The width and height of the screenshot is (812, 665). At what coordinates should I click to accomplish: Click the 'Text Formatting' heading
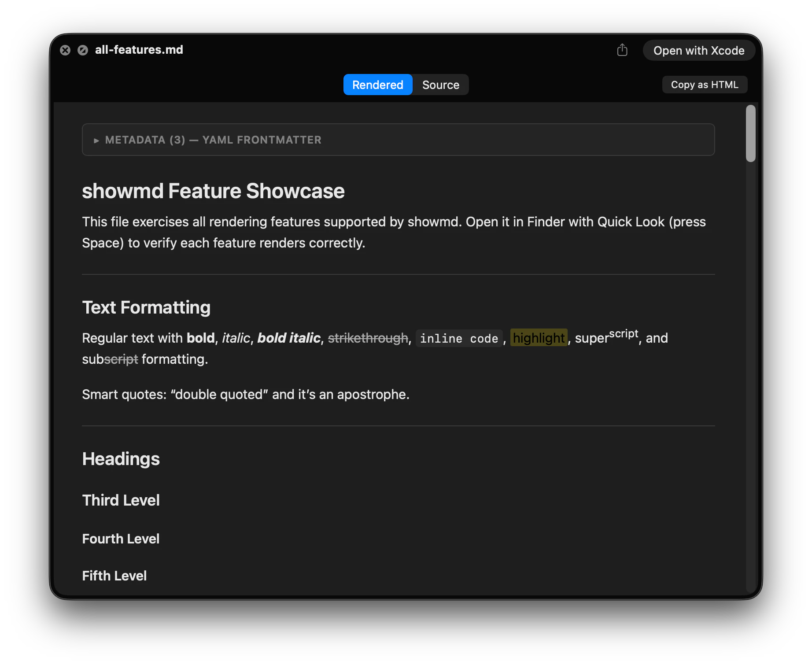[146, 307]
